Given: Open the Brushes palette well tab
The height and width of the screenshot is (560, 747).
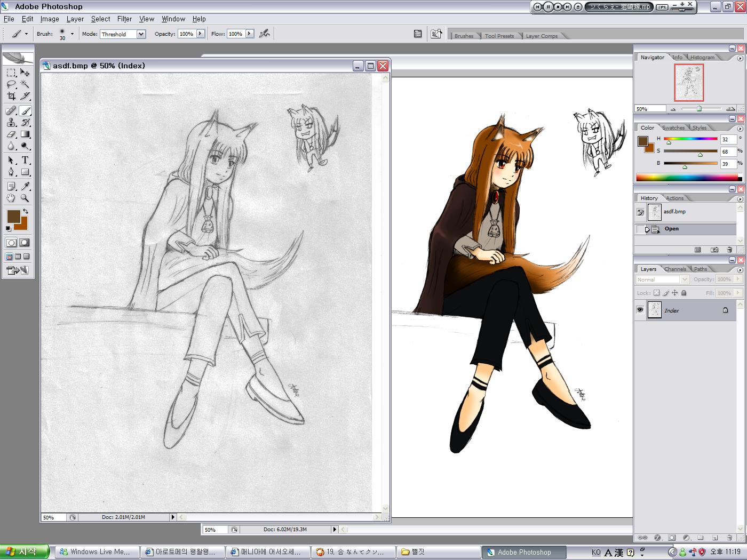Looking at the screenshot, I should [x=464, y=36].
